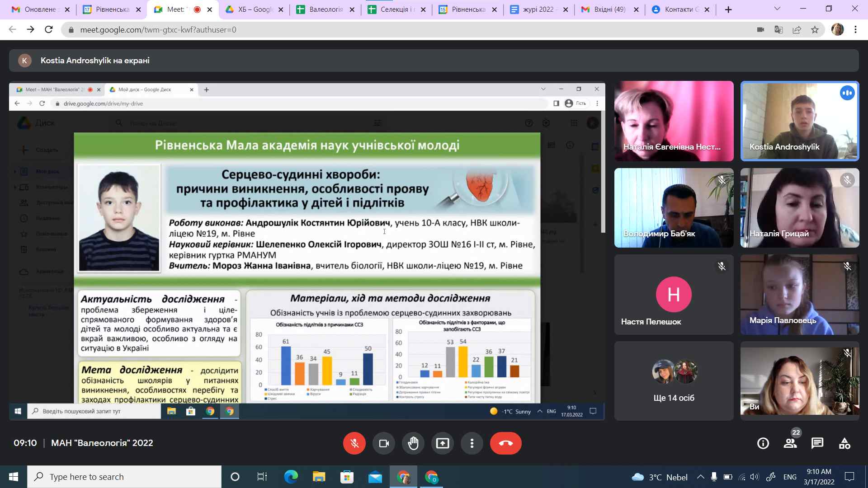Raise hand in the meeting
868x488 pixels.
pos(413,443)
